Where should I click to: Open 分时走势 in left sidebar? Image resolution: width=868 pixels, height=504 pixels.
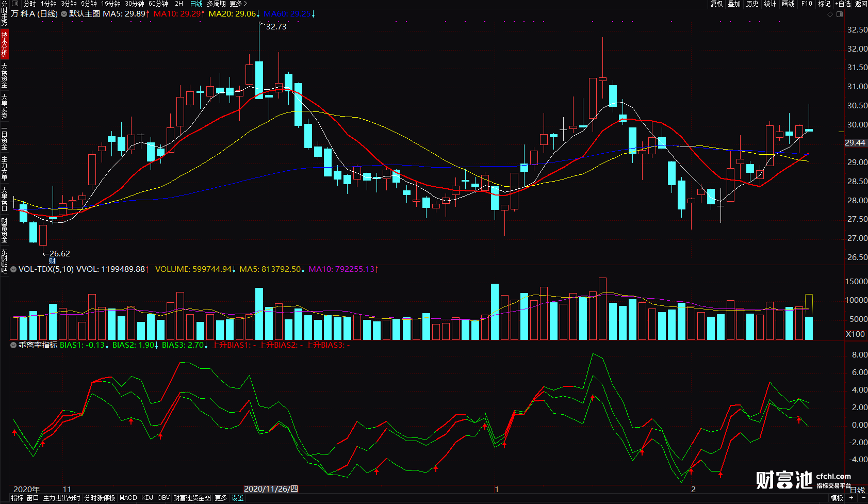(4, 13)
